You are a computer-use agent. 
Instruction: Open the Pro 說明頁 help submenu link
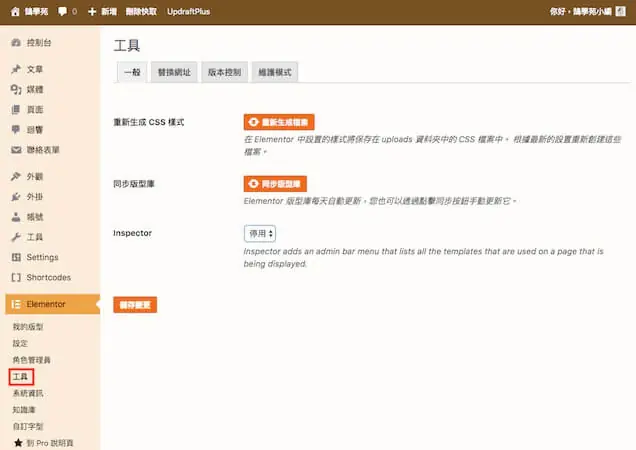click(50, 443)
